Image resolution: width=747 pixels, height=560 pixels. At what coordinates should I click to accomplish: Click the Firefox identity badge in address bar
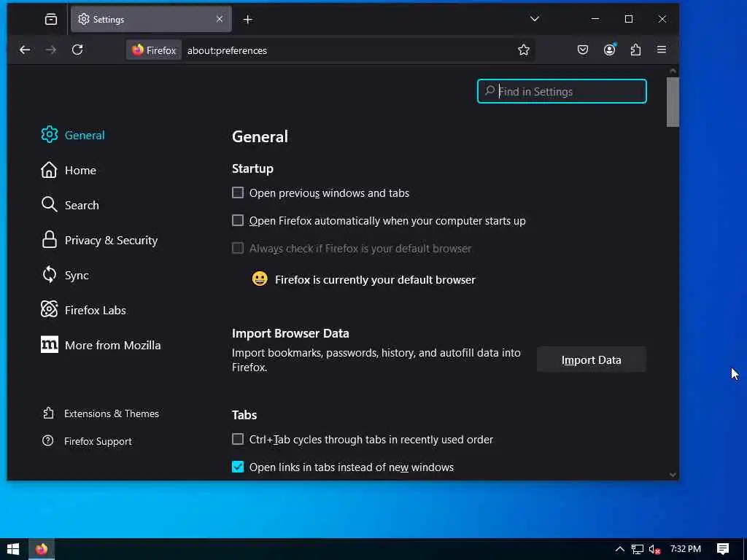(x=153, y=50)
